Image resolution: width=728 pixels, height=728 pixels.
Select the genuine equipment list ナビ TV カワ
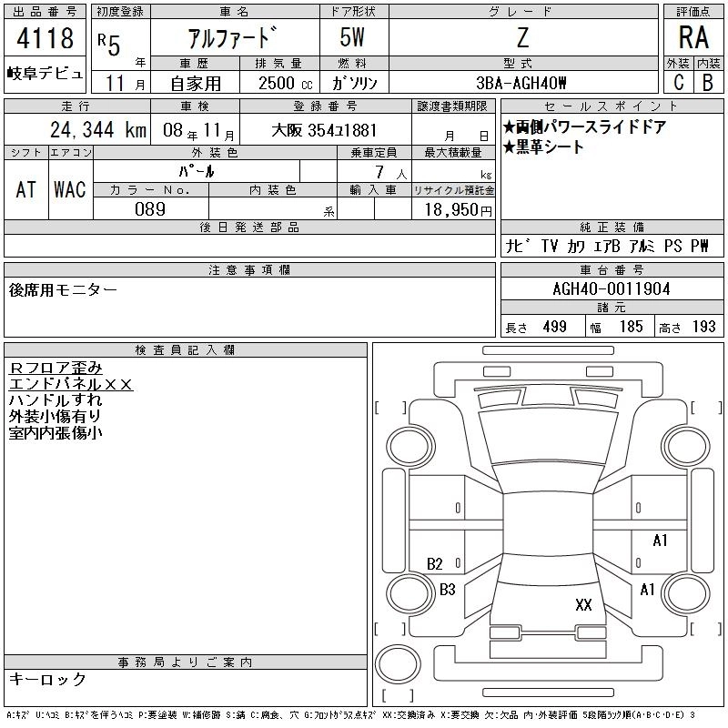607,246
